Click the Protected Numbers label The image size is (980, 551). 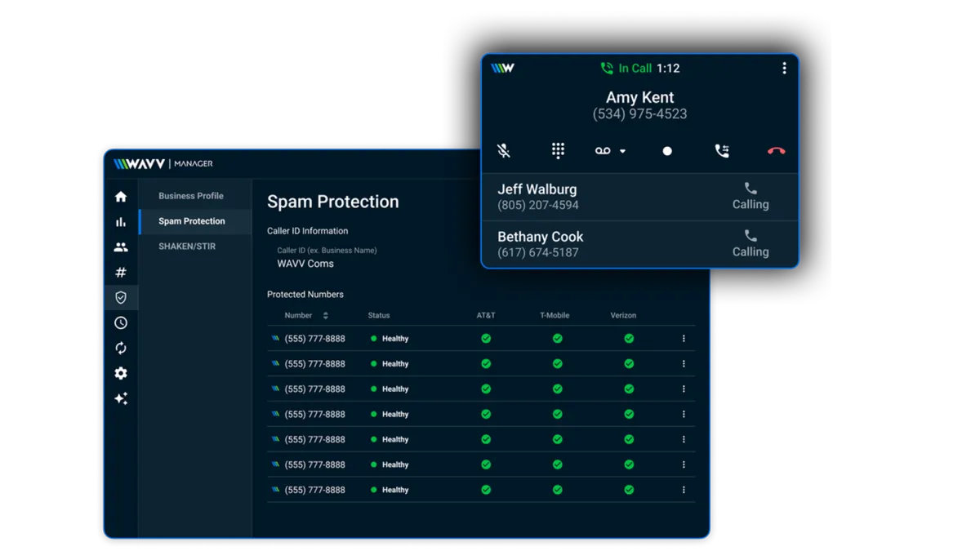click(305, 294)
